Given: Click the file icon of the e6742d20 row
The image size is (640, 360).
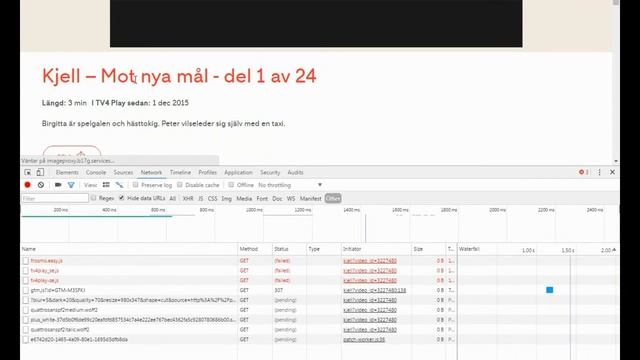Looking at the screenshot, I should click(26, 339).
